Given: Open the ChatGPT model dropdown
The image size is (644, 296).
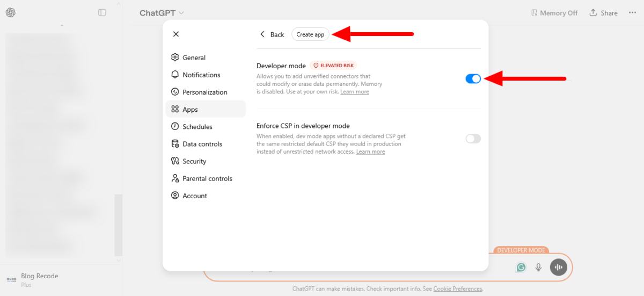Looking at the screenshot, I should pos(162,13).
